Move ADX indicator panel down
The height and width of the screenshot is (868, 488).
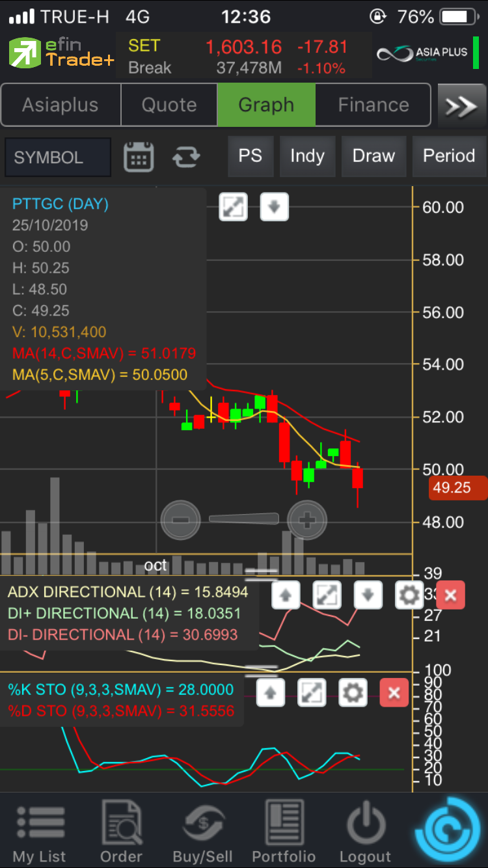click(x=368, y=595)
